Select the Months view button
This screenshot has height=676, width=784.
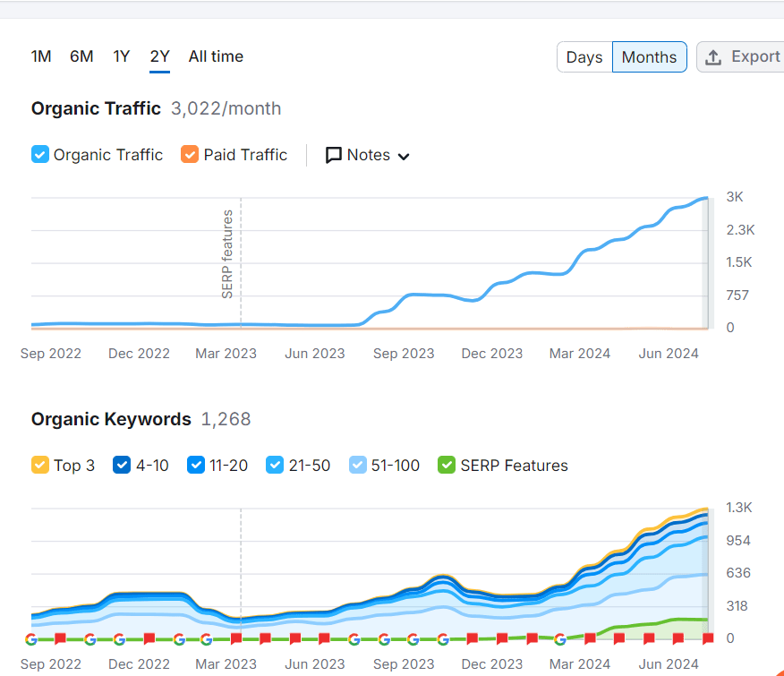pyautogui.click(x=649, y=57)
